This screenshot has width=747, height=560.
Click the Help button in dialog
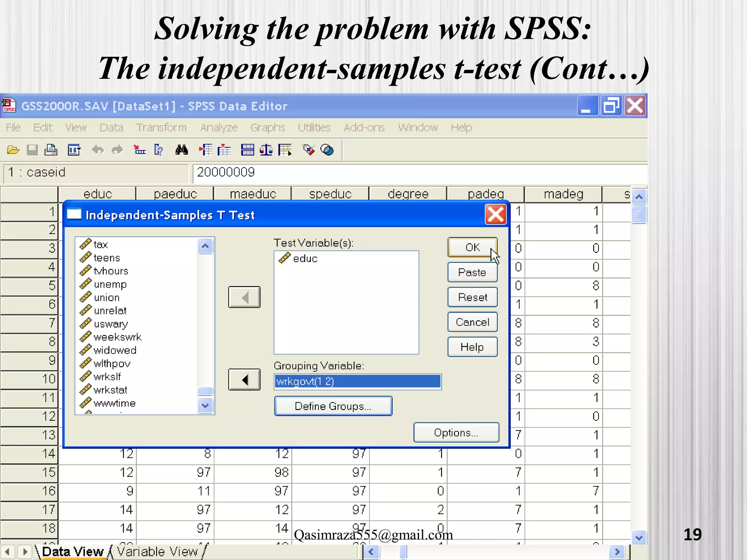coord(472,347)
